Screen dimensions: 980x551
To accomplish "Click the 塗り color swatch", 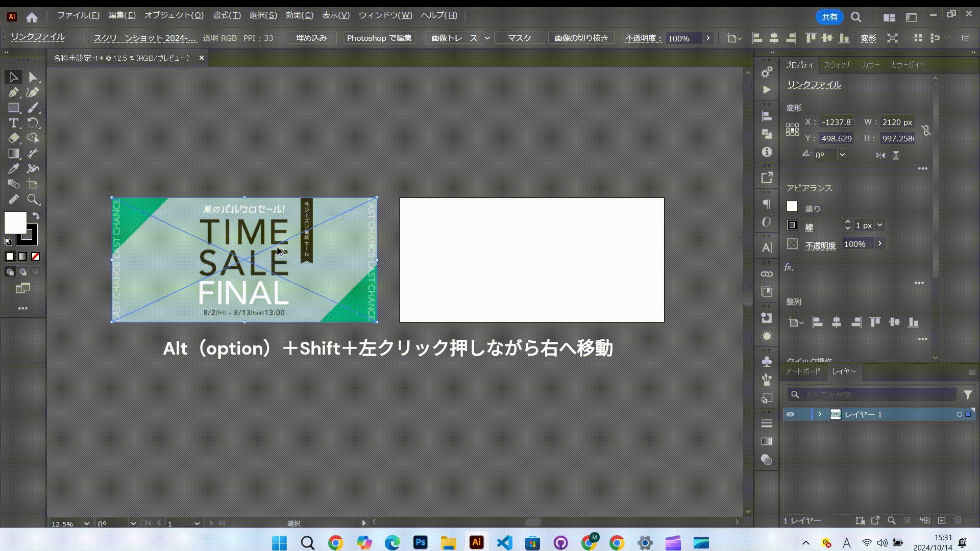I will pos(792,206).
